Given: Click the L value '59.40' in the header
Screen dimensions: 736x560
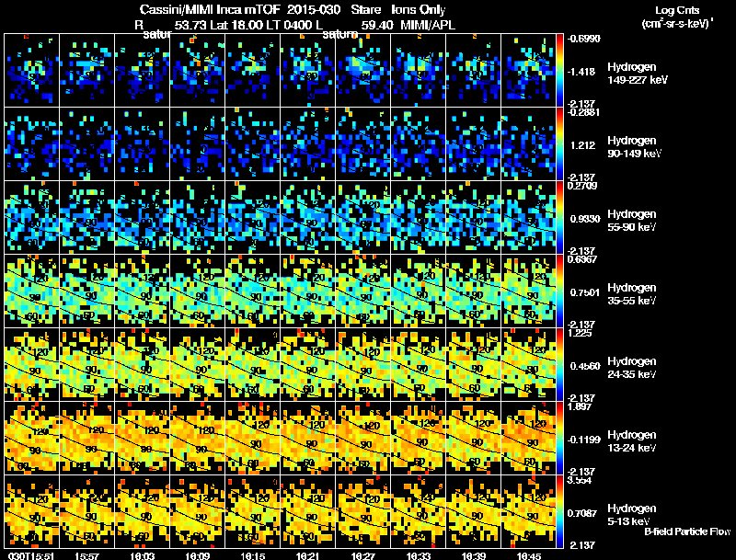Looking at the screenshot, I should point(377,25).
